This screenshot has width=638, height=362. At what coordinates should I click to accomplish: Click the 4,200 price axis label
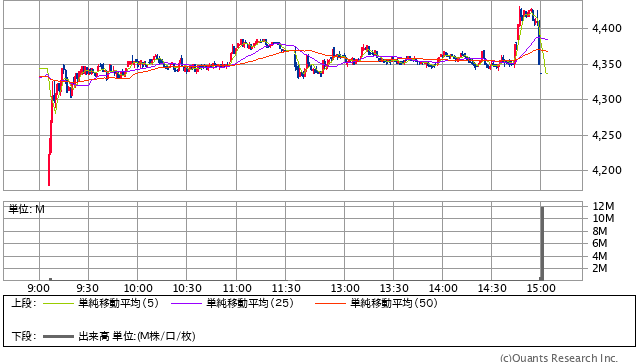[x=607, y=170]
